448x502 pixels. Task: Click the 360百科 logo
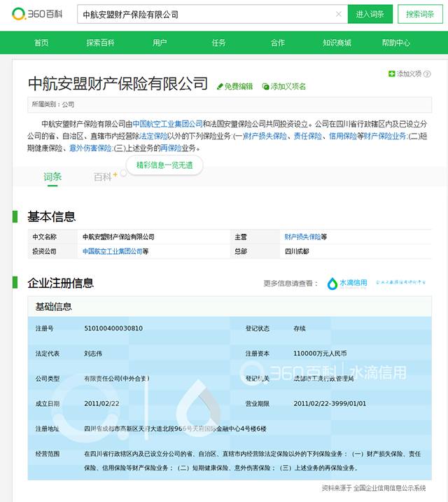coord(37,14)
